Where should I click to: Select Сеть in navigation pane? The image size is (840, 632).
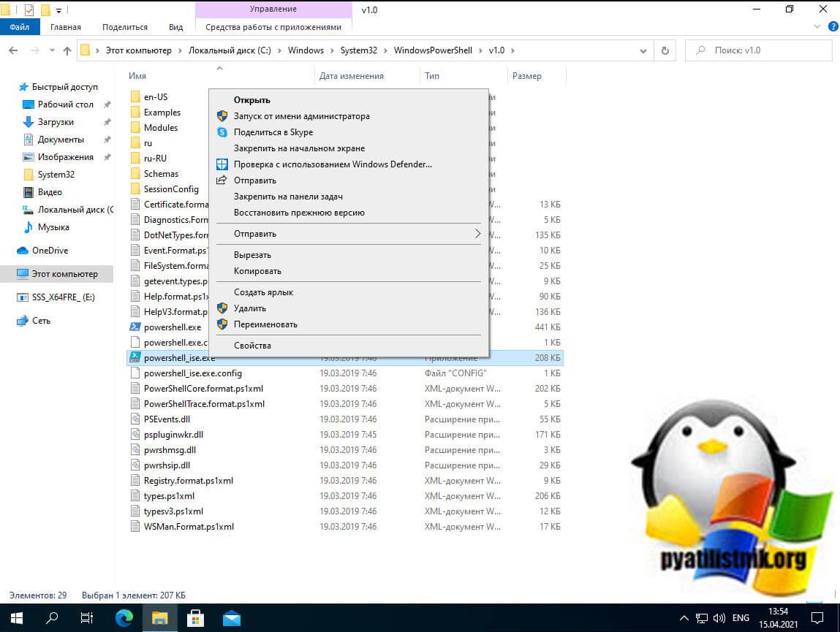[41, 321]
